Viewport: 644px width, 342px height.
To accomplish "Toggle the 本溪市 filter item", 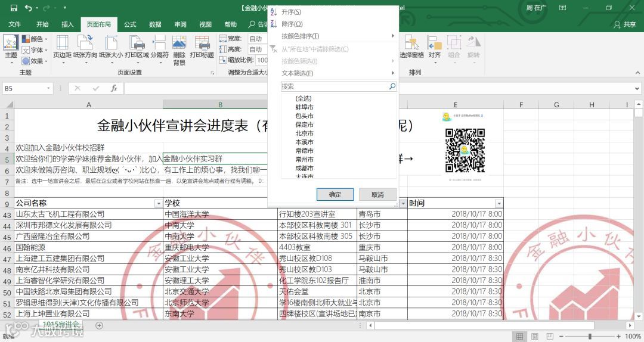I will tap(304, 142).
